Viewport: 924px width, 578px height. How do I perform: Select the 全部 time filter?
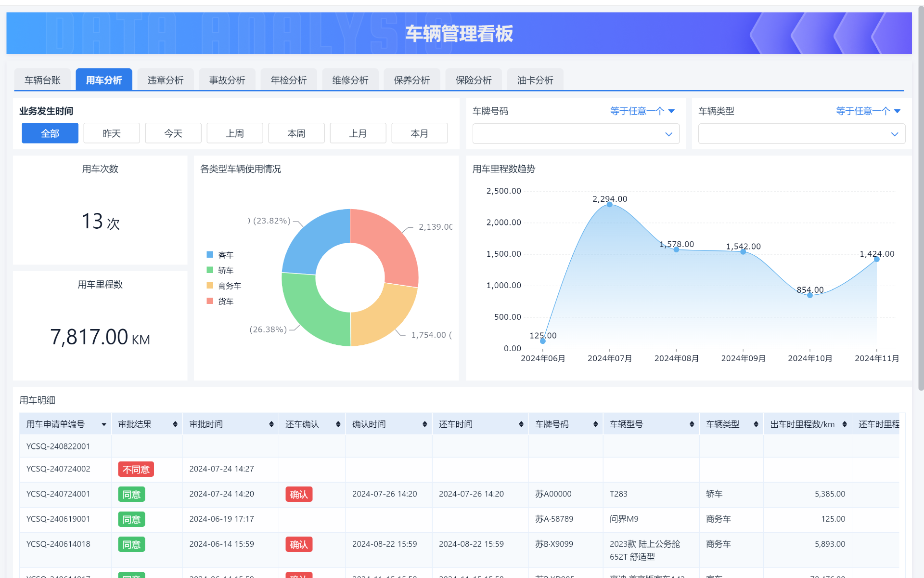(50, 133)
